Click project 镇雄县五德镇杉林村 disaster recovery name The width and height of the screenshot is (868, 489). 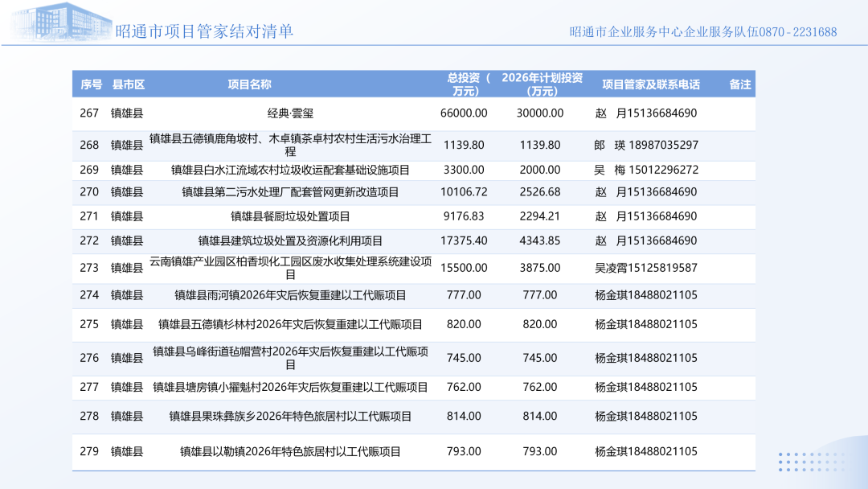click(291, 324)
